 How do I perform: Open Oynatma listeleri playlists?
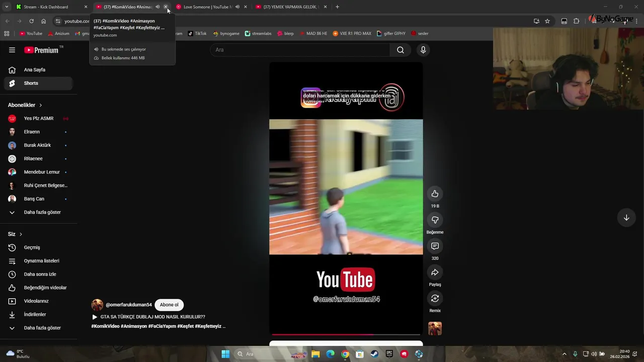[x=38, y=261]
